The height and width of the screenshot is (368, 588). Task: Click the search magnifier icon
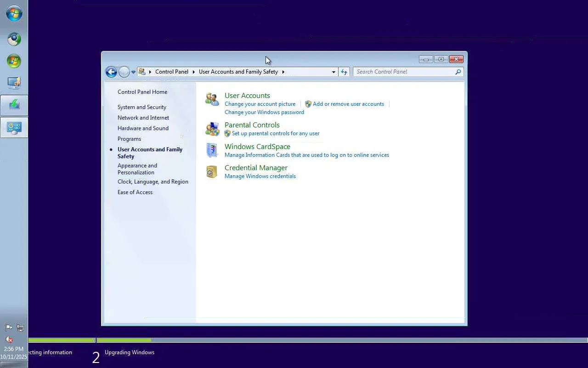point(458,72)
